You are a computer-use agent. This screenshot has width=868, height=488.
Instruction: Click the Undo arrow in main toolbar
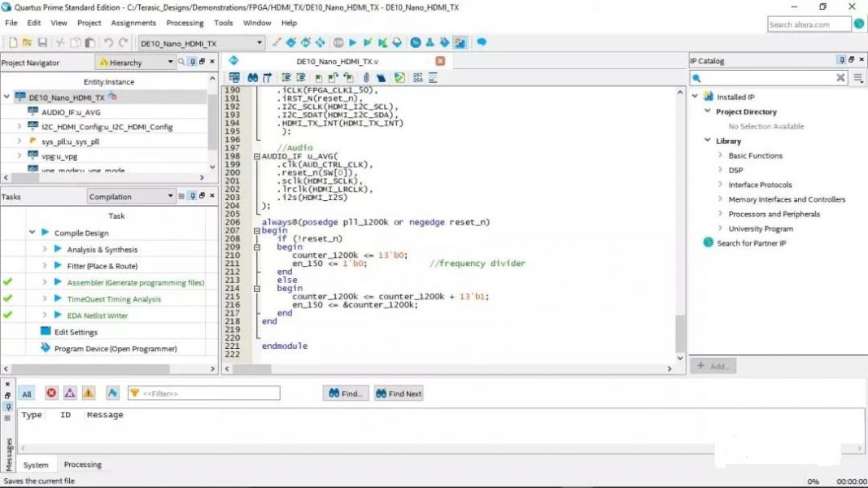108,43
